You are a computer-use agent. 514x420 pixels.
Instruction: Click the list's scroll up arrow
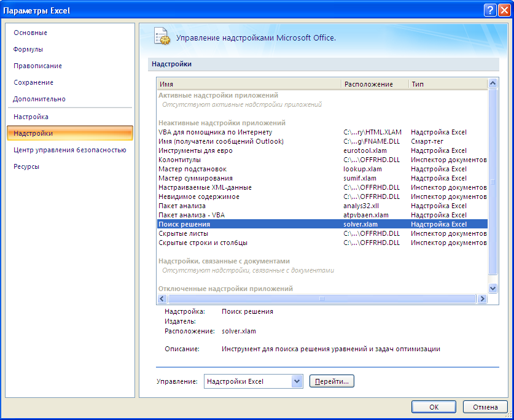coord(493,84)
